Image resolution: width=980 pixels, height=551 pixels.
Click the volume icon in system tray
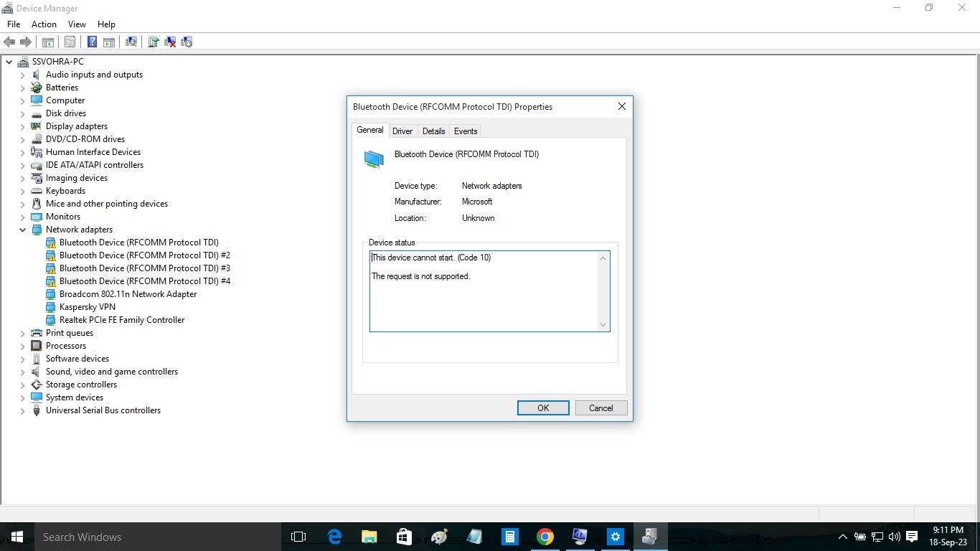tap(894, 537)
